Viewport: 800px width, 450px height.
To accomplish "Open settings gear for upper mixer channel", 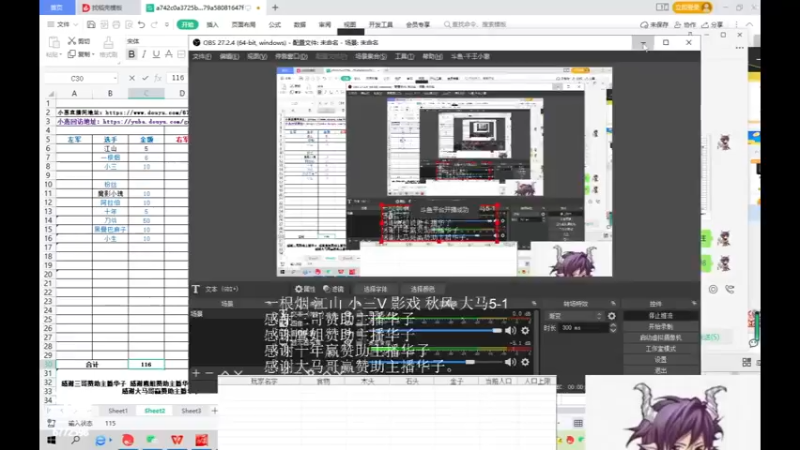I will click(526, 331).
